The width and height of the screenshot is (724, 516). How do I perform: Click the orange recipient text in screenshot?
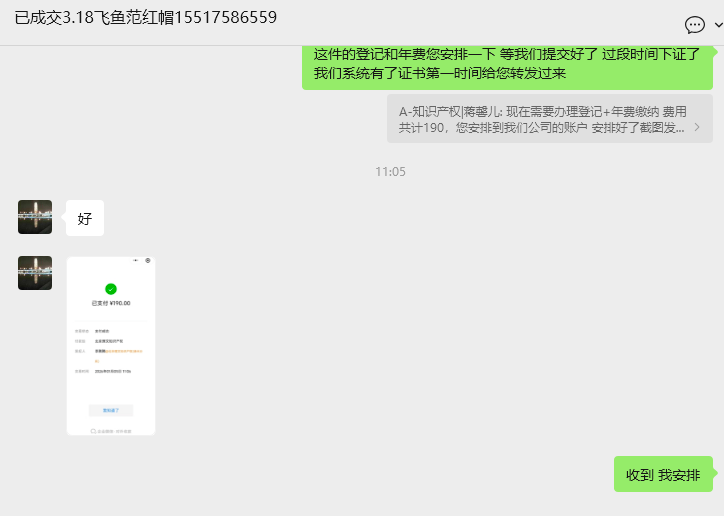122,354
